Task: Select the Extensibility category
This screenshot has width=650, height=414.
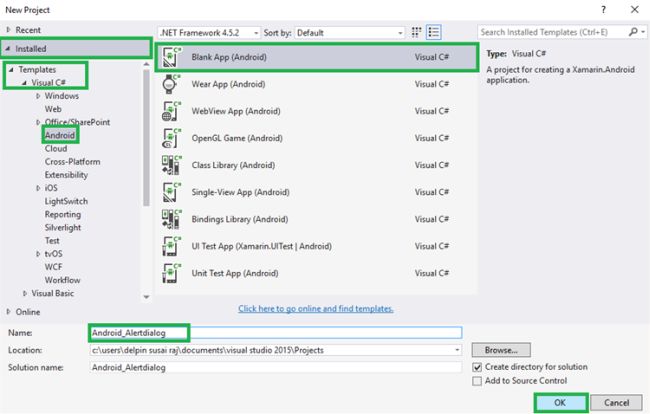Action: tap(66, 175)
